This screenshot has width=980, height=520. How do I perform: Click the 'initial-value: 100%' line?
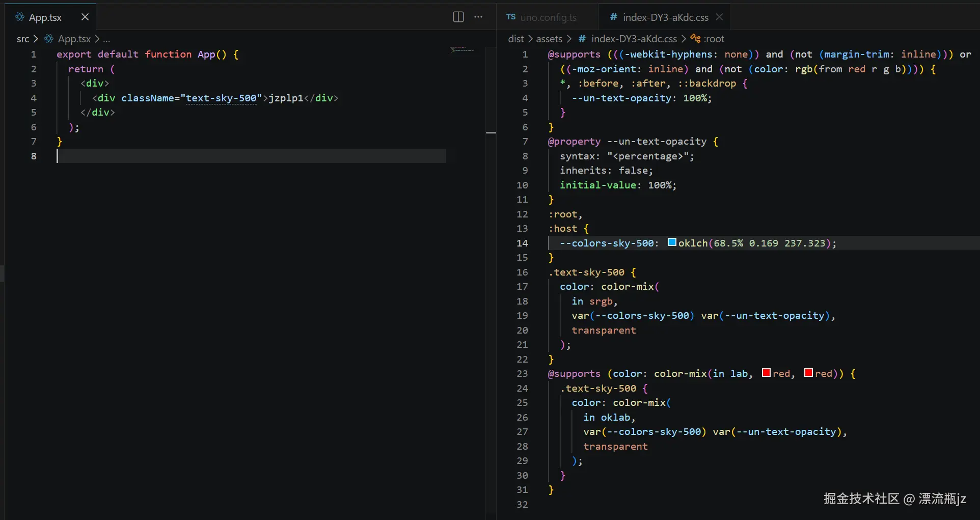point(618,185)
